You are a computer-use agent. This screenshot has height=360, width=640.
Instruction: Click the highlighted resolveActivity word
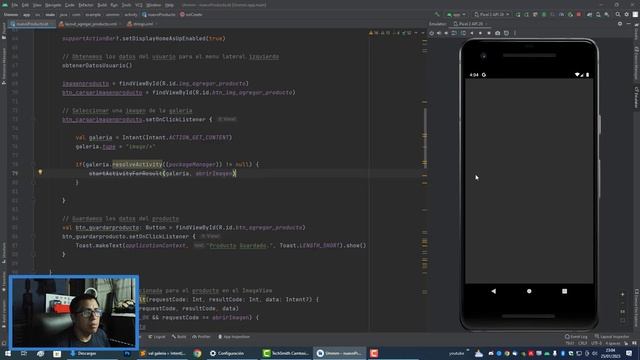(x=137, y=164)
